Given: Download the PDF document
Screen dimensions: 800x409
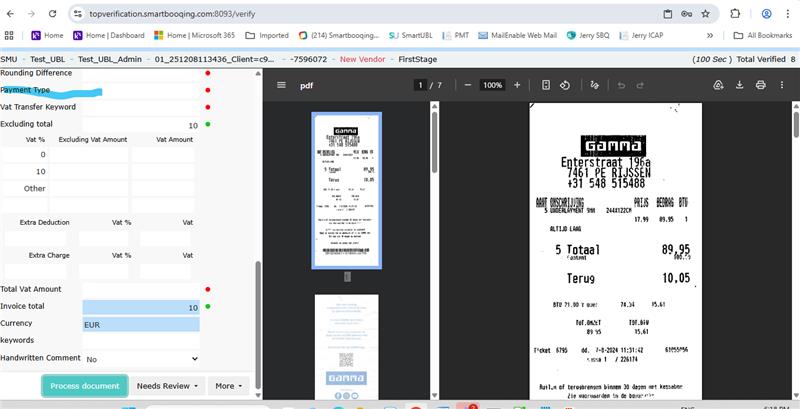Looking at the screenshot, I should (741, 85).
